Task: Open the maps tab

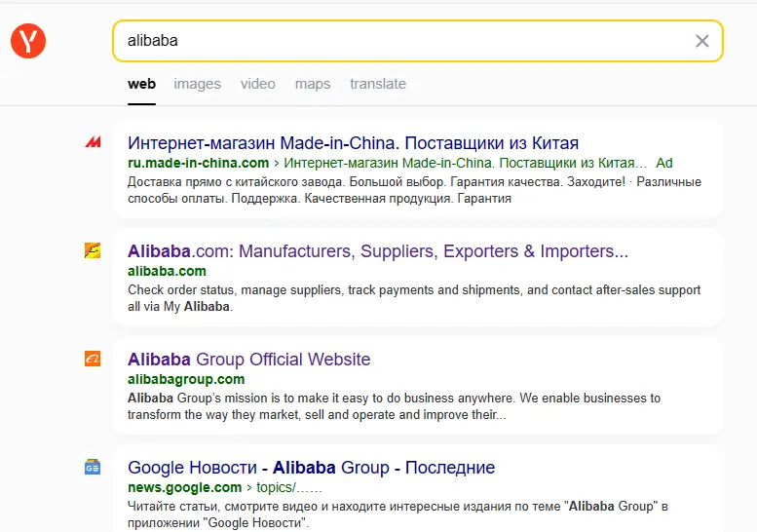Action: 313,84
